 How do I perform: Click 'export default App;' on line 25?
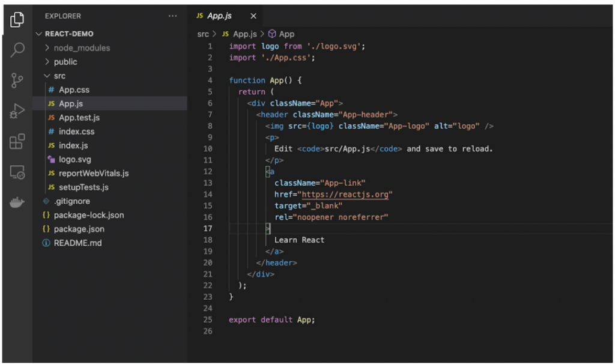[x=272, y=320]
